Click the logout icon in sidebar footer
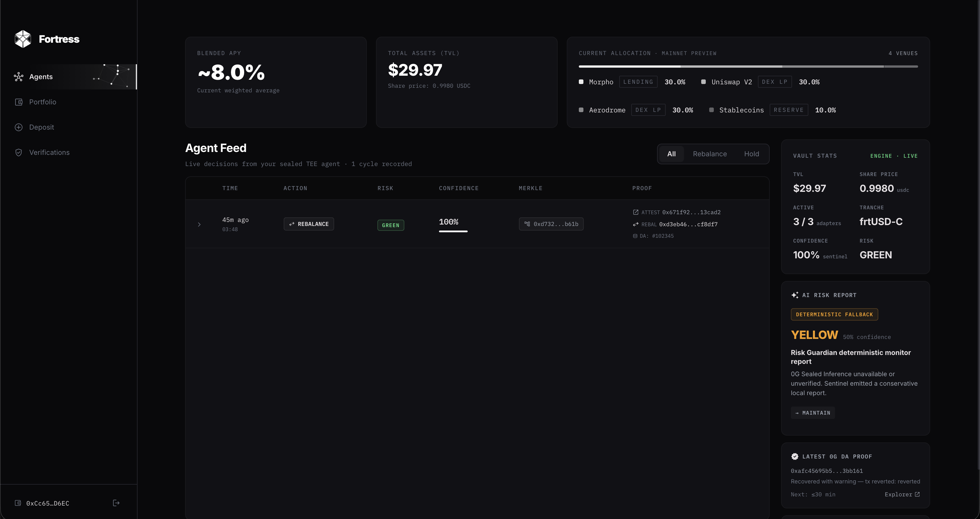This screenshot has width=980, height=519. click(116, 503)
